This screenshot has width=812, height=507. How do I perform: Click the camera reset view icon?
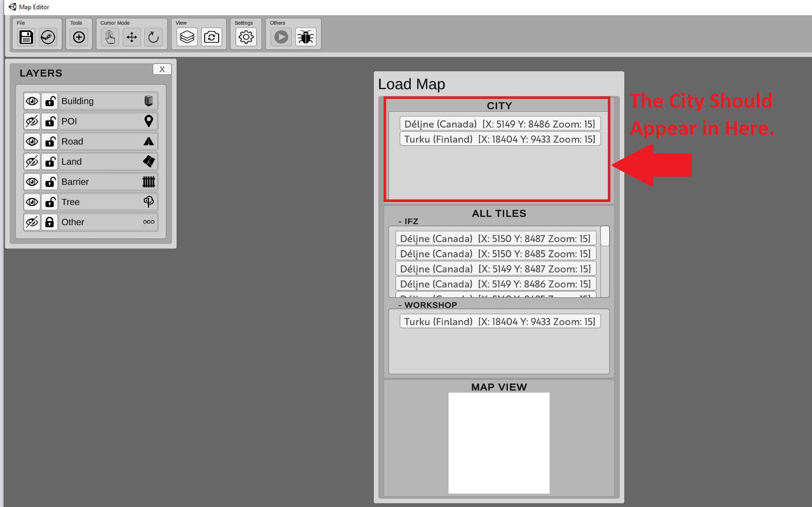(211, 37)
